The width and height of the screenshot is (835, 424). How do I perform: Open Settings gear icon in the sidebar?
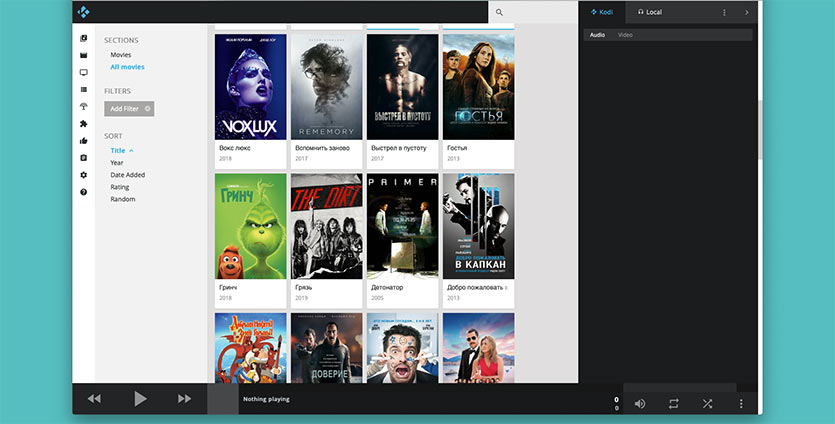[84, 175]
